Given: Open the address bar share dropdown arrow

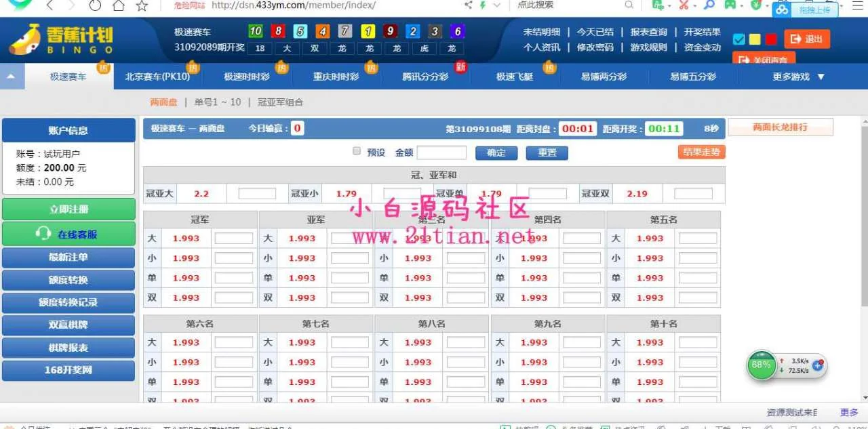Looking at the screenshot, I should pyautogui.click(x=498, y=5).
